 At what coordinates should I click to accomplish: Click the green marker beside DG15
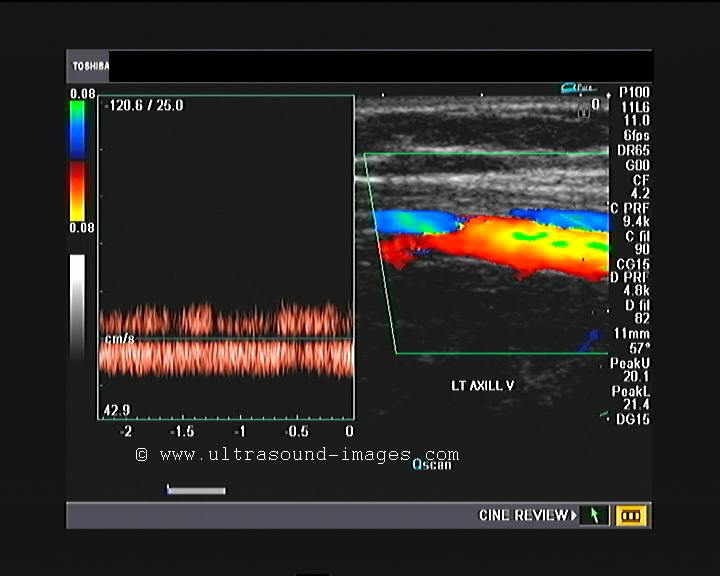point(605,414)
